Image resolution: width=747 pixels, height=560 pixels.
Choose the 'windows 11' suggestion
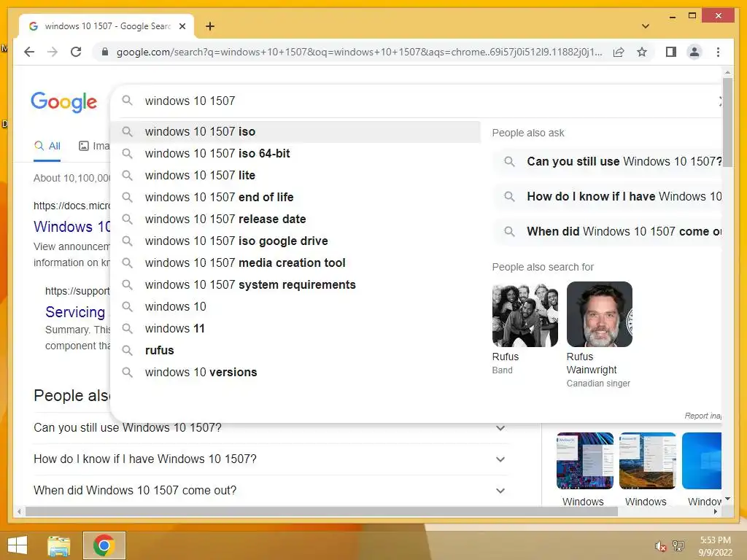click(x=295, y=329)
